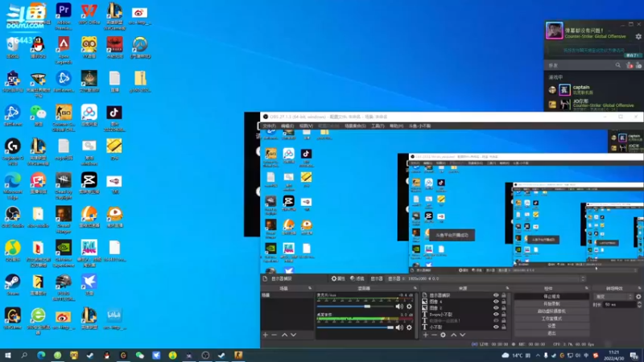Image resolution: width=644 pixels, height=362 pixels.
Task: Toggle eye for Evaps小不裂 text source
Action: pyautogui.click(x=496, y=314)
